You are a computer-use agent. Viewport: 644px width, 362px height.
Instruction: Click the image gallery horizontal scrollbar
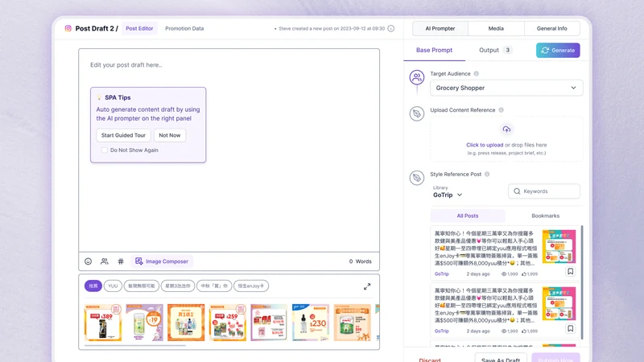pyautogui.click(x=134, y=346)
